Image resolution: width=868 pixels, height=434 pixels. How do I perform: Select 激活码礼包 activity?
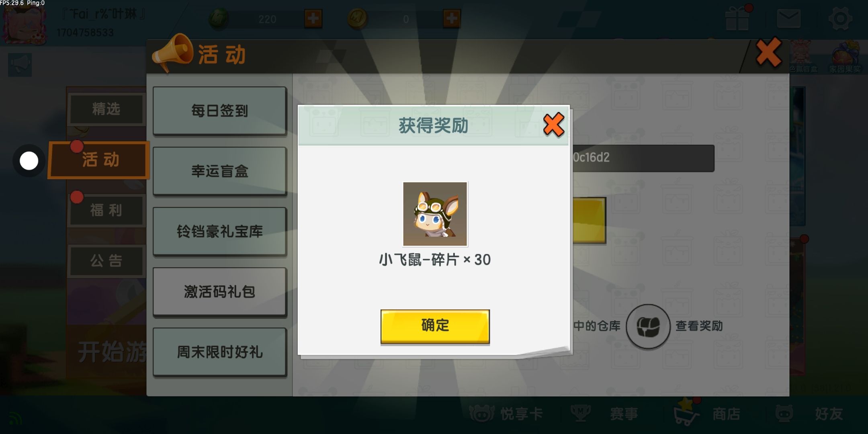point(220,292)
